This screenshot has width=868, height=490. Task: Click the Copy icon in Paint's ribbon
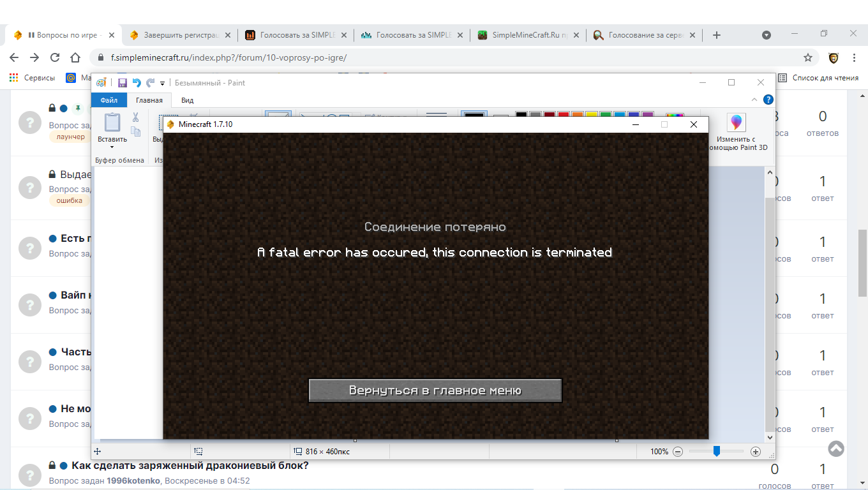[135, 131]
